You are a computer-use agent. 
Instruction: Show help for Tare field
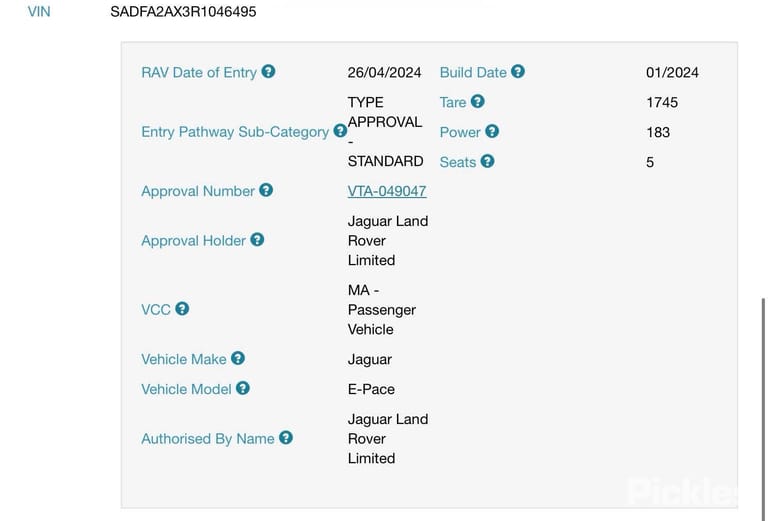point(478,101)
